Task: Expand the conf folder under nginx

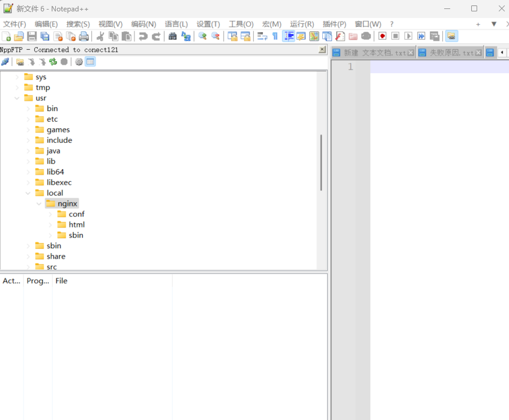Action: (x=49, y=214)
